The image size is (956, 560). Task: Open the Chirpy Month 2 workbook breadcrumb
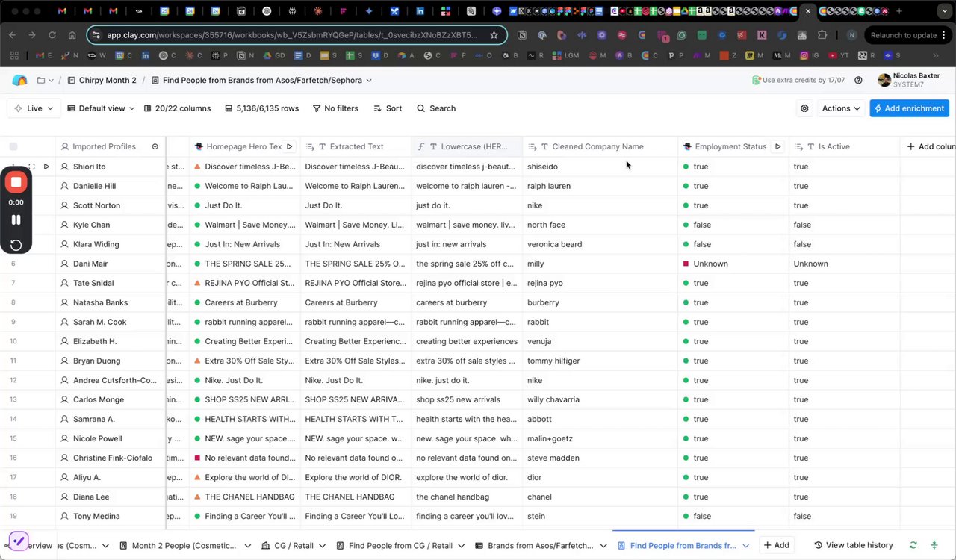pyautogui.click(x=102, y=81)
